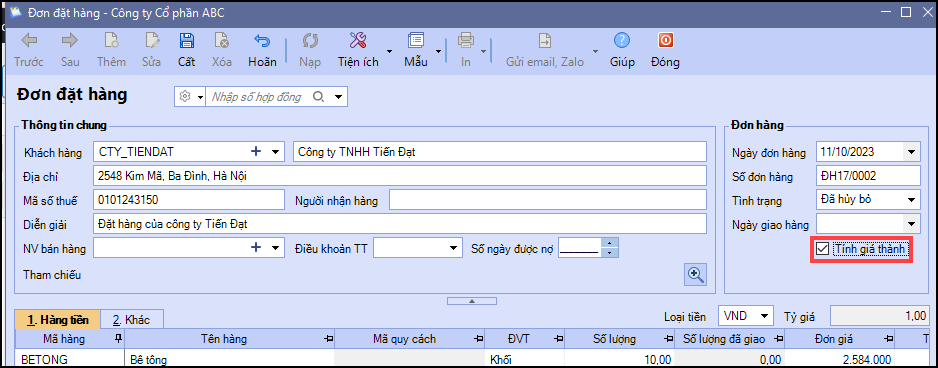
Task: Click the red Đóng close icon
Action: [x=665, y=41]
